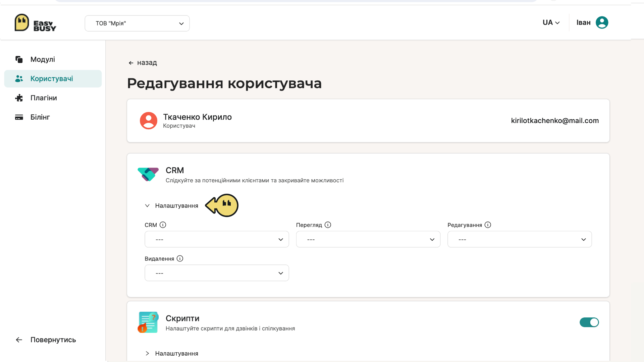Open the CRM access dropdown
This screenshot has height=362, width=644.
217,239
